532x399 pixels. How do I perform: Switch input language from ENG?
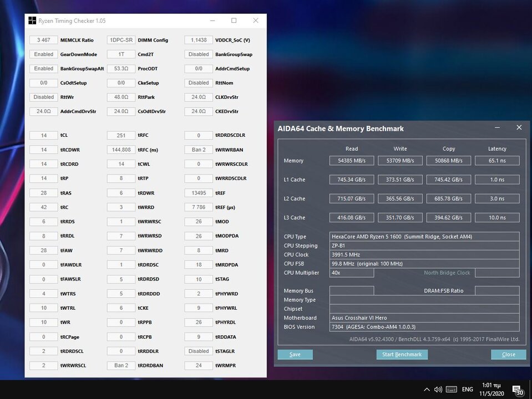click(468, 390)
